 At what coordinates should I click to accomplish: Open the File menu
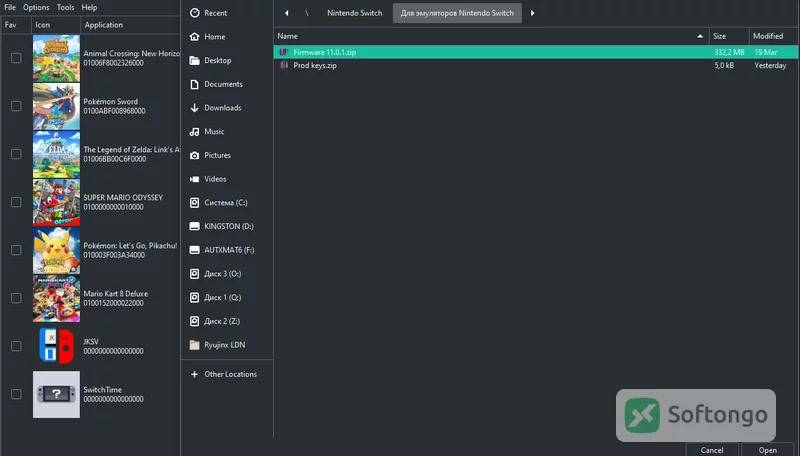pyautogui.click(x=10, y=7)
